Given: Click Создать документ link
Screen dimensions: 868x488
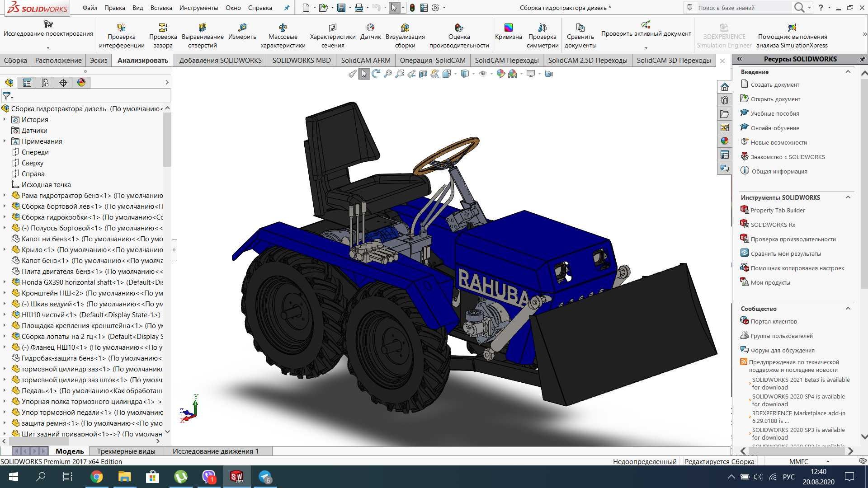Looking at the screenshot, I should click(x=775, y=84).
